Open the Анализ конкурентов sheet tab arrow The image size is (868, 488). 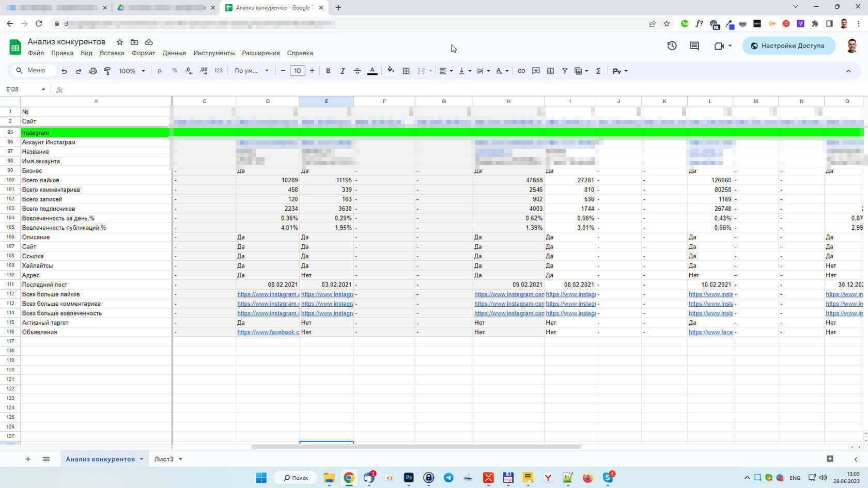[142, 459]
